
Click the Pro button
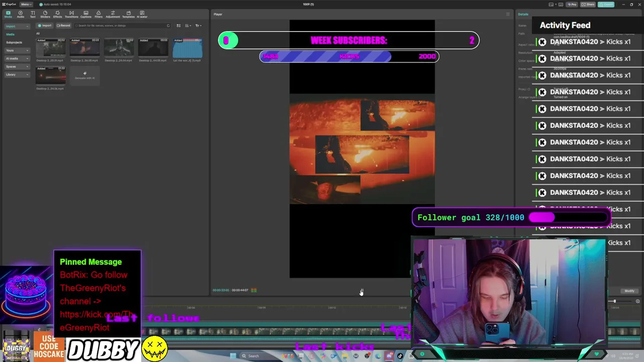coord(572,5)
